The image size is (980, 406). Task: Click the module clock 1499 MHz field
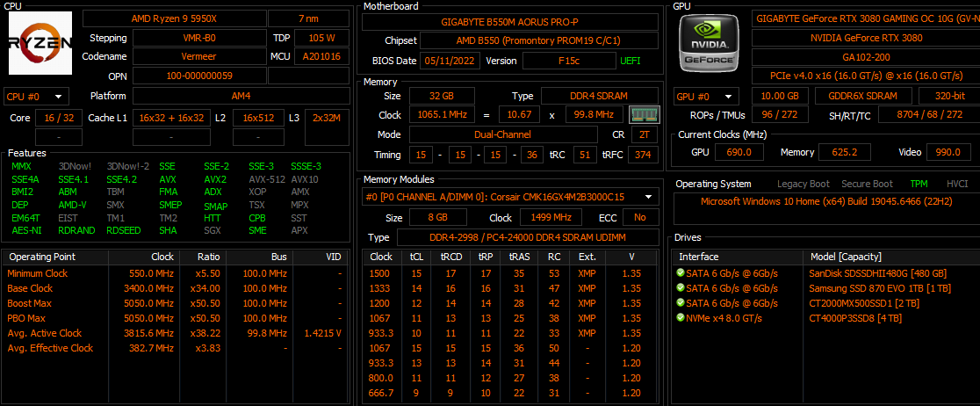point(551,218)
